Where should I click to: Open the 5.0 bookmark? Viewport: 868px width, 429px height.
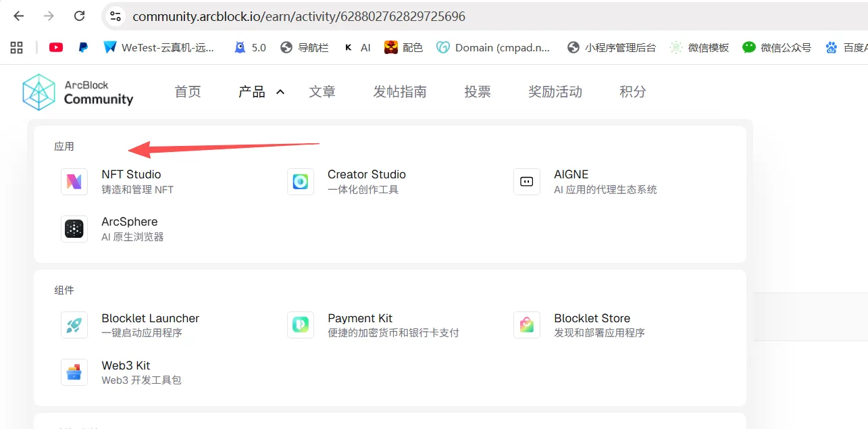(x=250, y=47)
